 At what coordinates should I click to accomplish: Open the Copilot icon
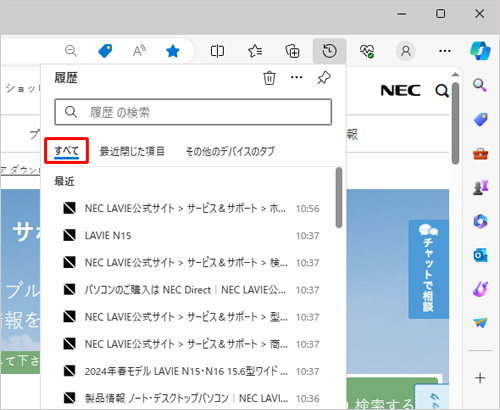tap(480, 51)
